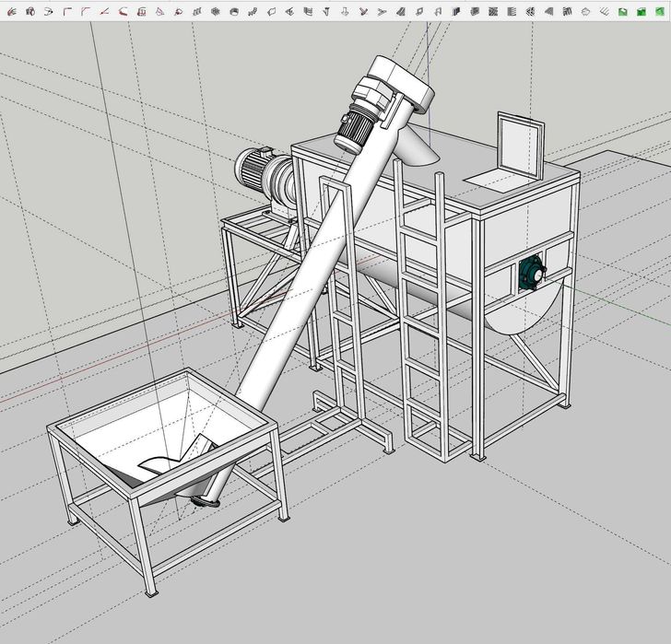Click the pyramid shape tool icon
Screen dimensions: 671x644
point(159,12)
